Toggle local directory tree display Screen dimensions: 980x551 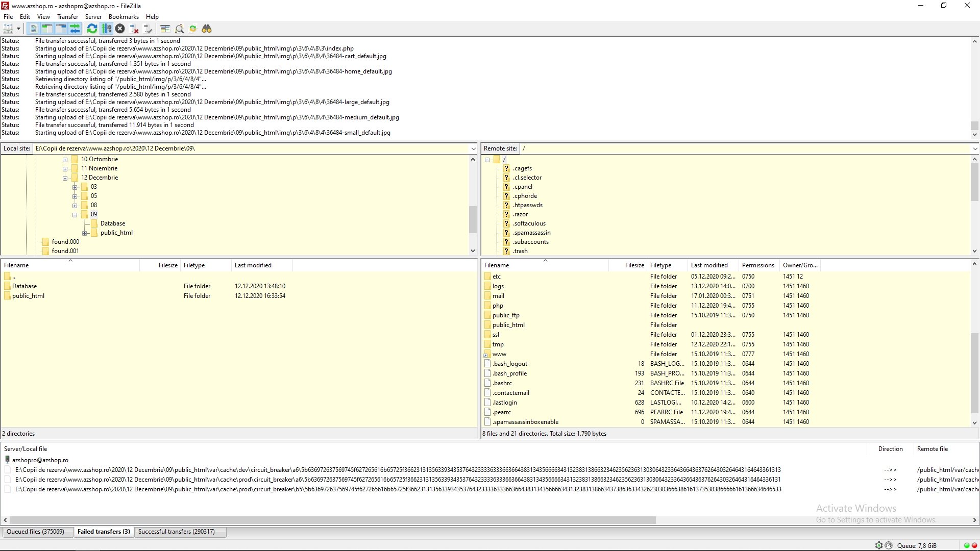pos(47,29)
